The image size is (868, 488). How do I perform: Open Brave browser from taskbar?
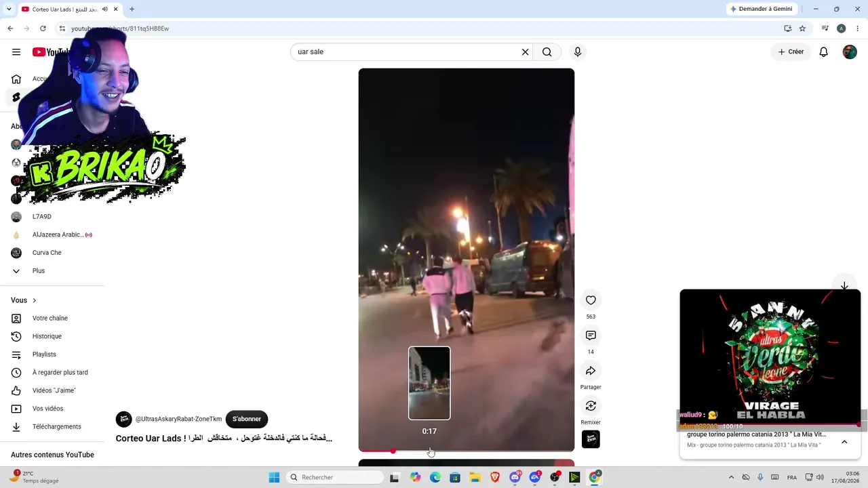click(494, 477)
